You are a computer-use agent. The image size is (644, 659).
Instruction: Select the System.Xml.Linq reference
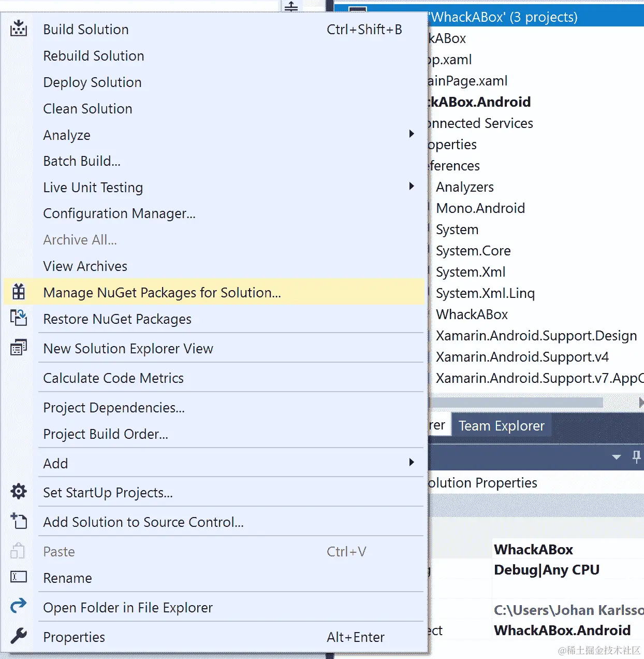pos(485,293)
